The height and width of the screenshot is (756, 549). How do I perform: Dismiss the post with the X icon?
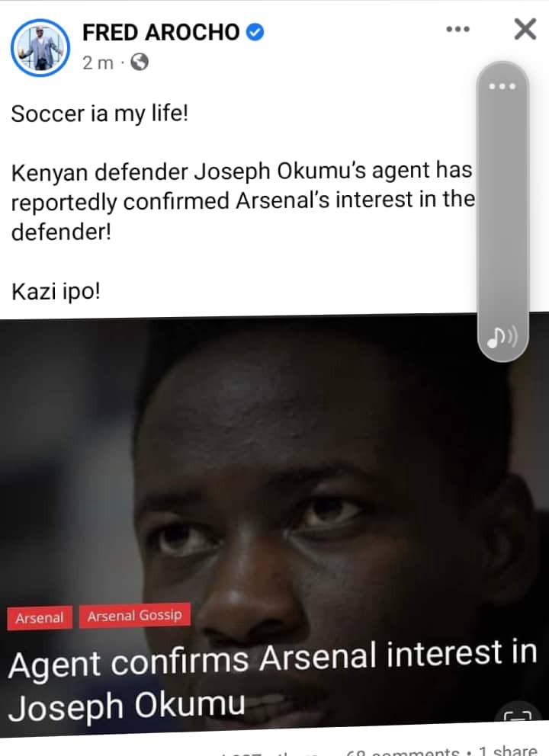(525, 29)
